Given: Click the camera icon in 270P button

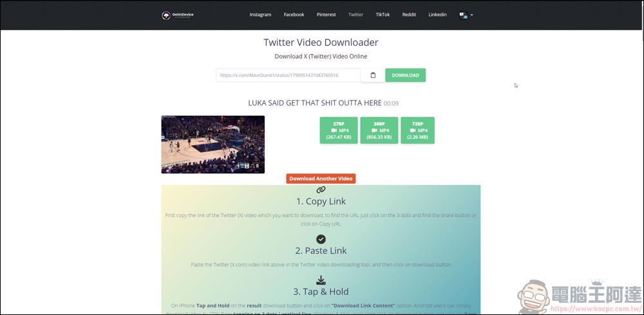Looking at the screenshot, I should click(334, 131).
